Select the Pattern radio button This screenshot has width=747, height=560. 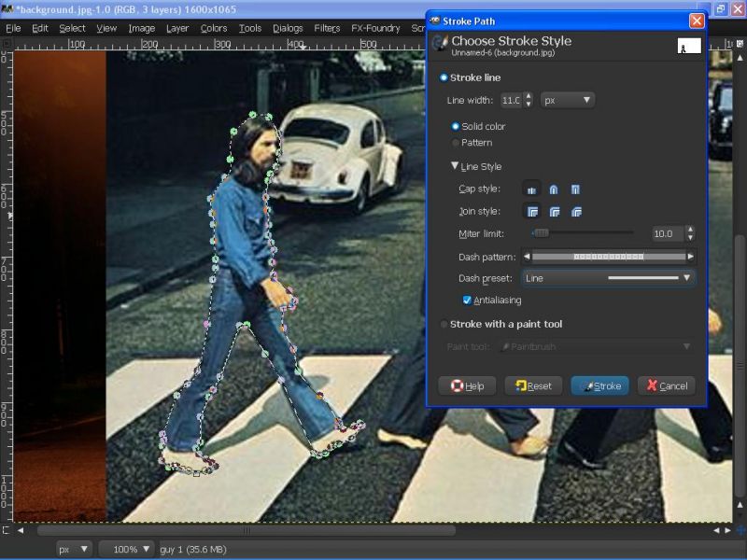pos(472,143)
